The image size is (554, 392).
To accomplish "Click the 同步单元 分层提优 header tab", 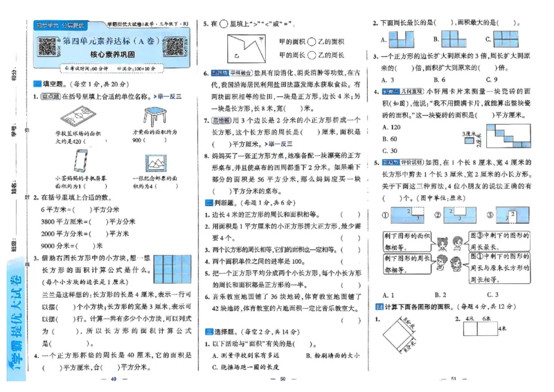I will pos(60,26).
